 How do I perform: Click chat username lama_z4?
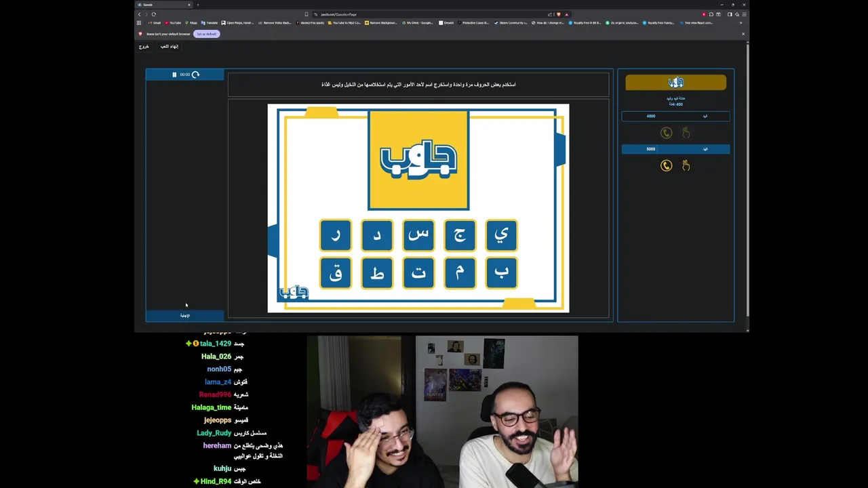[218, 382]
